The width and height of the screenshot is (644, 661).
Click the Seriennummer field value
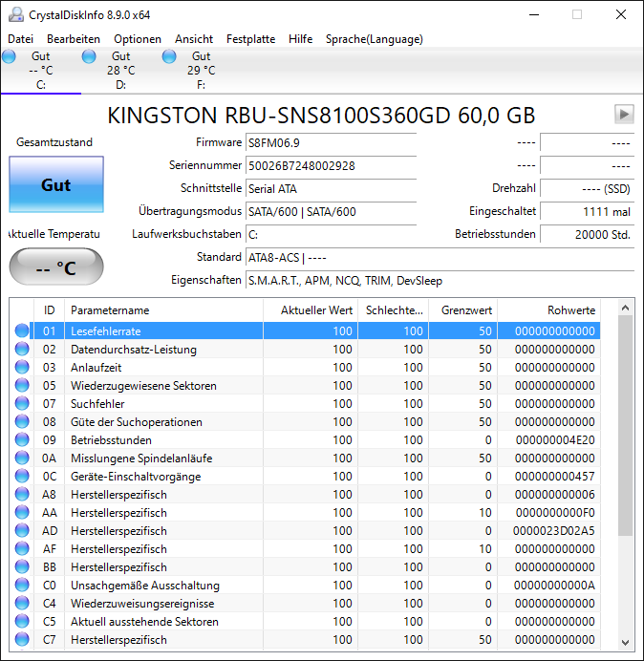pos(331,165)
